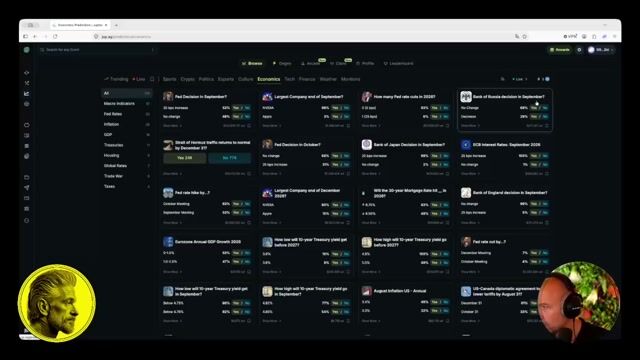640x360 pixels.
Task: Reload the page in the browser
Action: pos(55,36)
